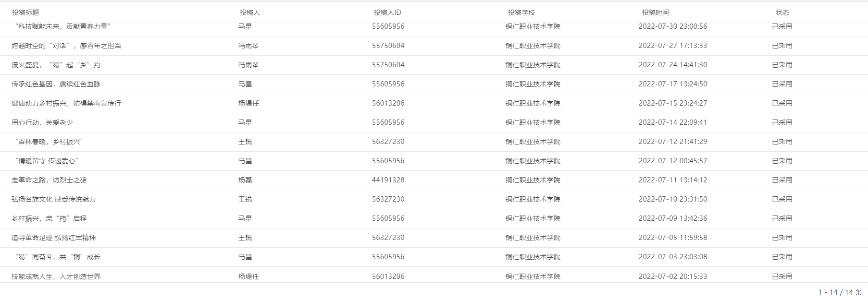Open title 乡村振兴，荣“药”启程
This screenshot has width=868, height=300.
(50, 218)
